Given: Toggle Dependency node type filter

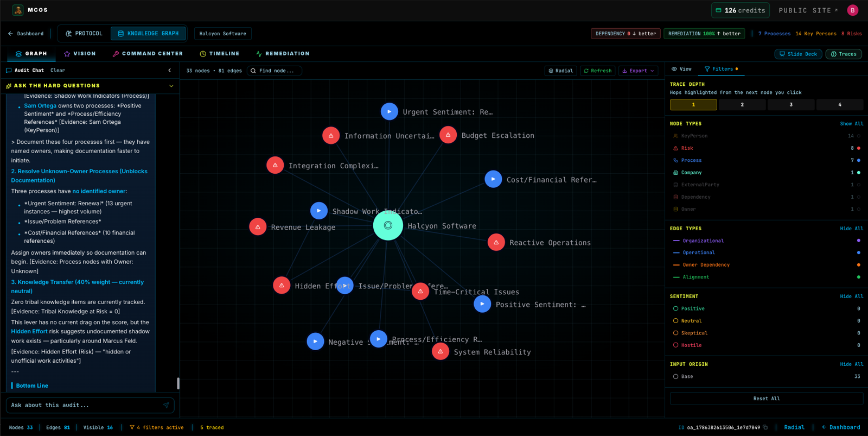Looking at the screenshot, I should point(766,197).
